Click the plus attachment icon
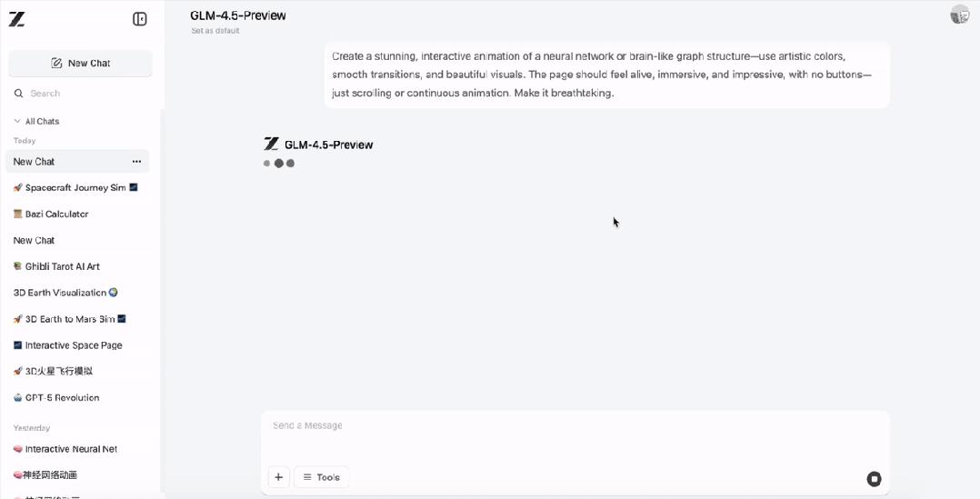Viewport: 980px width, 499px height. click(x=279, y=477)
